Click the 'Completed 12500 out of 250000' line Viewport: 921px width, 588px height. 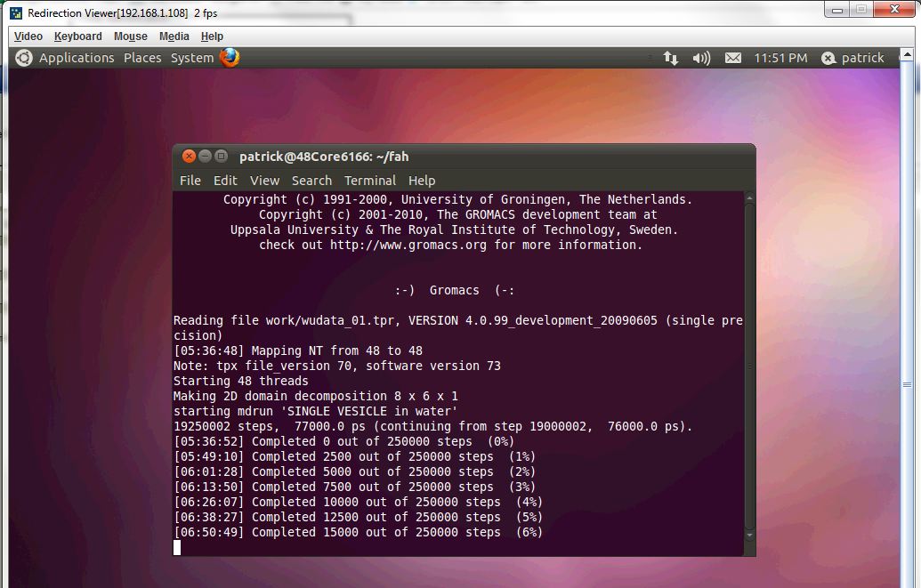tap(358, 517)
